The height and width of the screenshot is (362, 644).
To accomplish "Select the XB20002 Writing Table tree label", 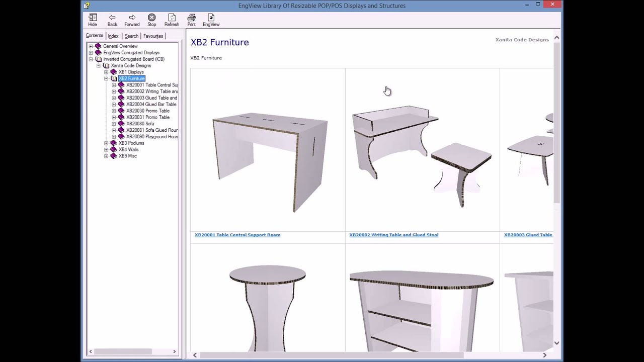I will [x=152, y=92].
